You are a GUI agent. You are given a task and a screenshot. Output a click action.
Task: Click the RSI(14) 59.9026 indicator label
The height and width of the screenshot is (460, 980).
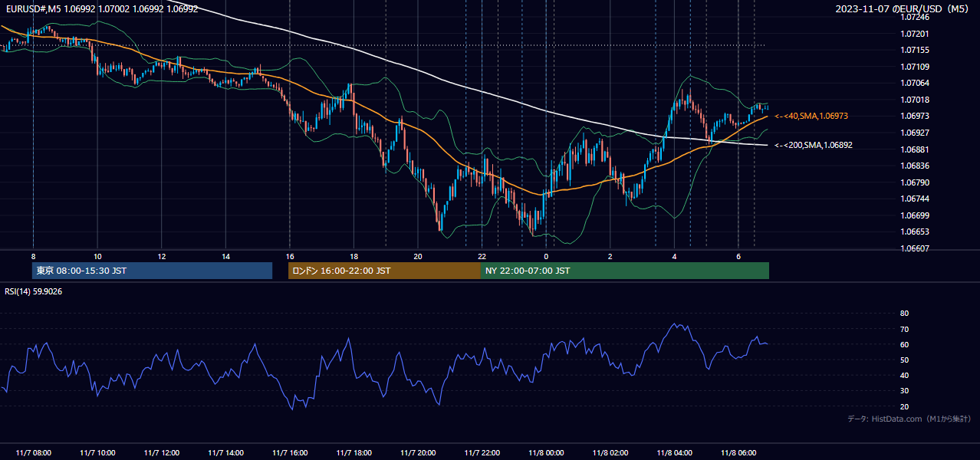(34, 291)
